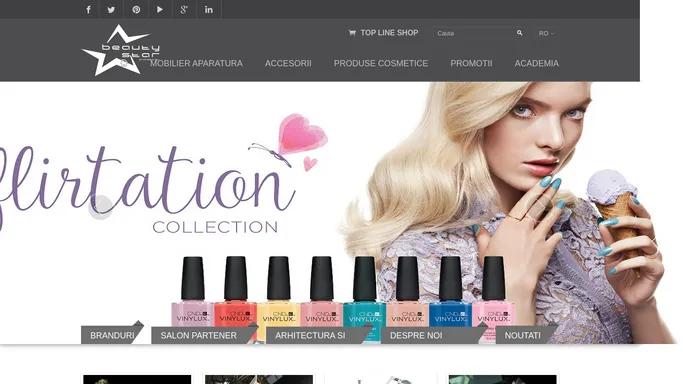Open the LinkedIn social link
683x384 pixels.
tap(209, 10)
